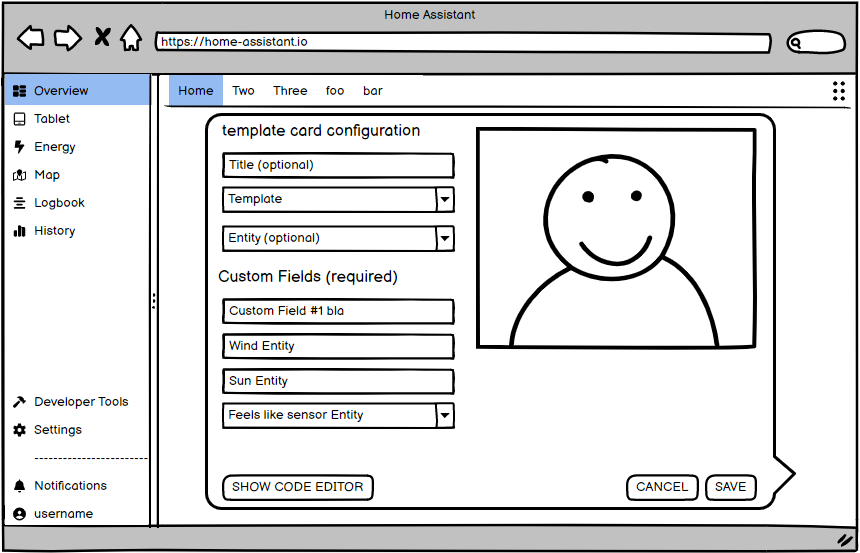The image size is (860, 553).
Task: Click the Energy lightning bolt icon
Action: coord(19,147)
